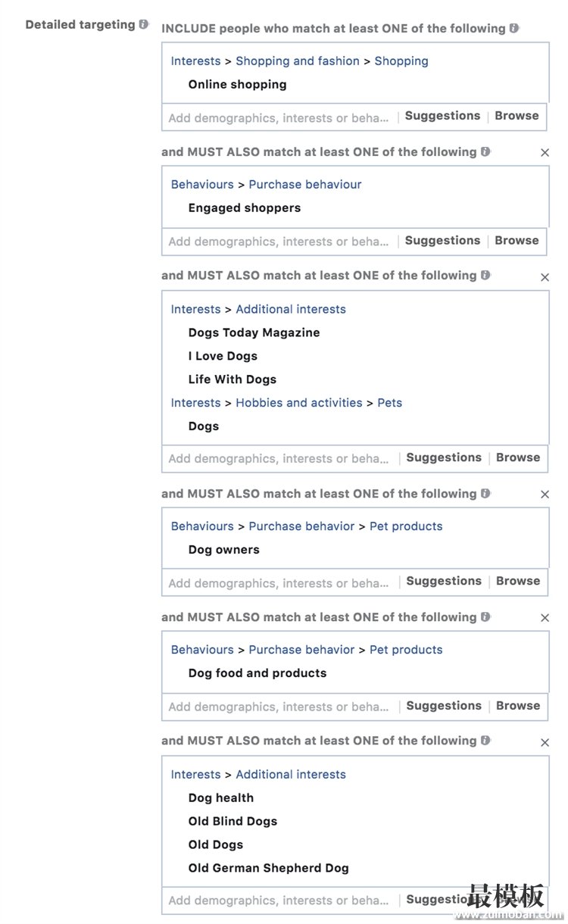Viewport: 568px width, 924px height.
Task: Click the Shopping and fashion breadcrumb link
Action: pyautogui.click(x=298, y=61)
